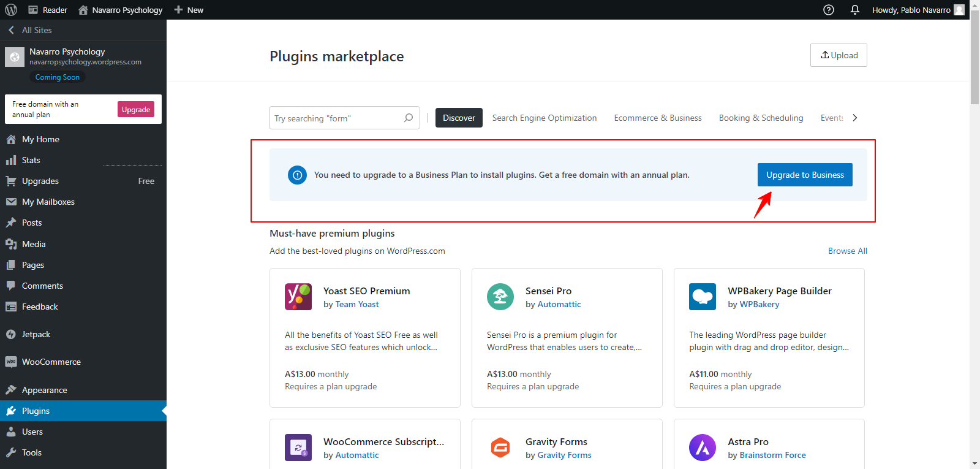Click the Media icon in the sidebar
980x469 pixels.
(x=11, y=244)
